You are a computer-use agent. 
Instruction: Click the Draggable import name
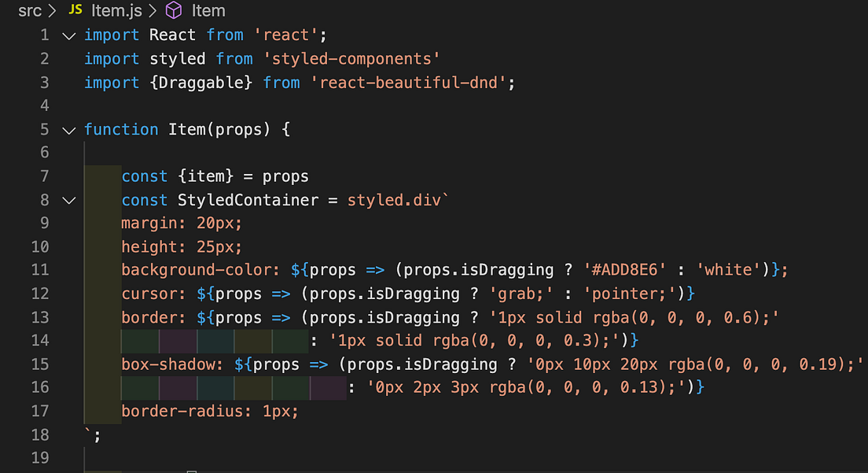pyautogui.click(x=201, y=83)
